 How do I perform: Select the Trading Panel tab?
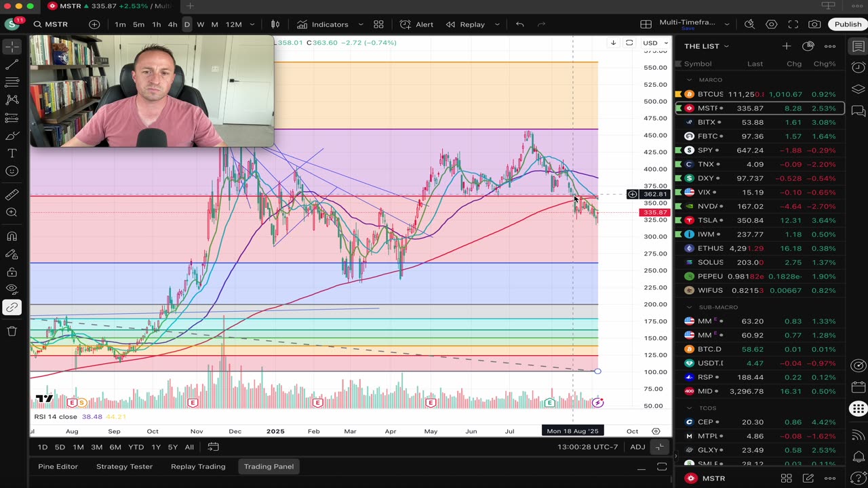(269, 466)
